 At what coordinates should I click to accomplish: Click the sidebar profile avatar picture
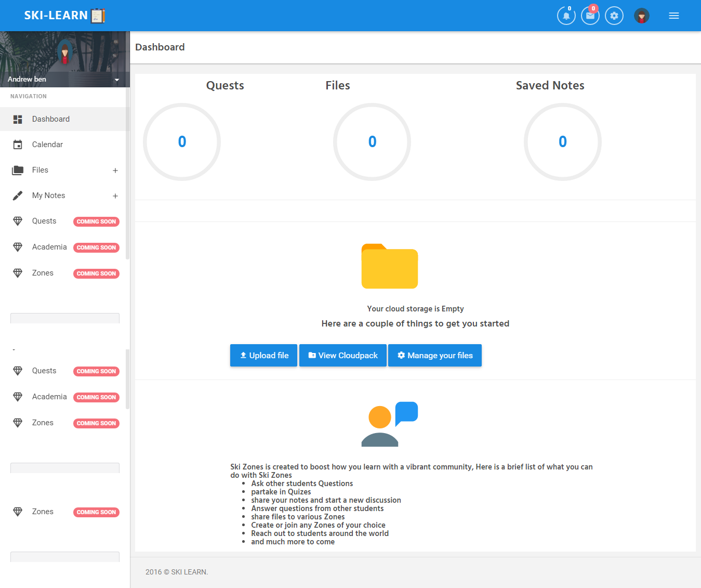[65, 53]
